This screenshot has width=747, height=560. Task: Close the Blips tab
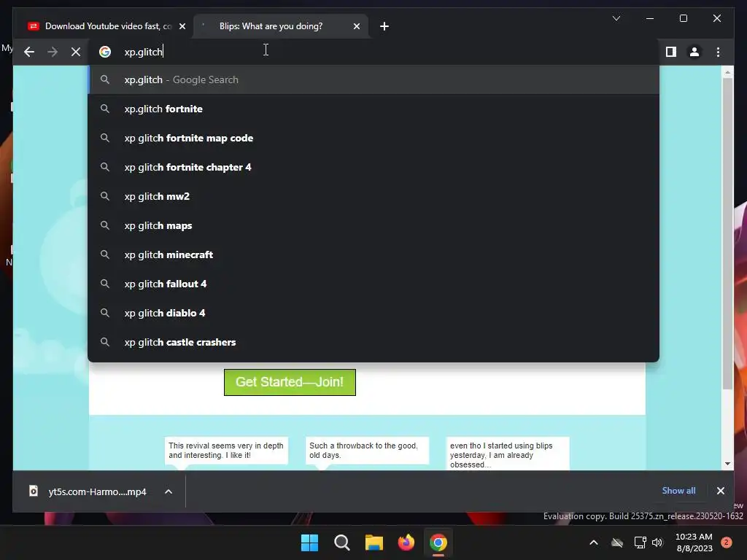(357, 27)
